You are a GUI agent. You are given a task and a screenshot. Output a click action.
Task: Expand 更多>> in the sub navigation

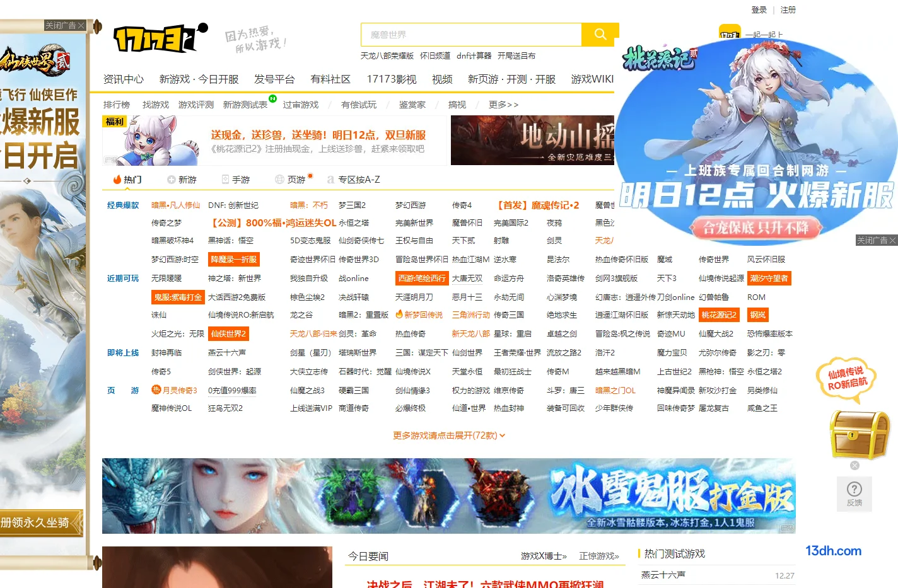(503, 105)
